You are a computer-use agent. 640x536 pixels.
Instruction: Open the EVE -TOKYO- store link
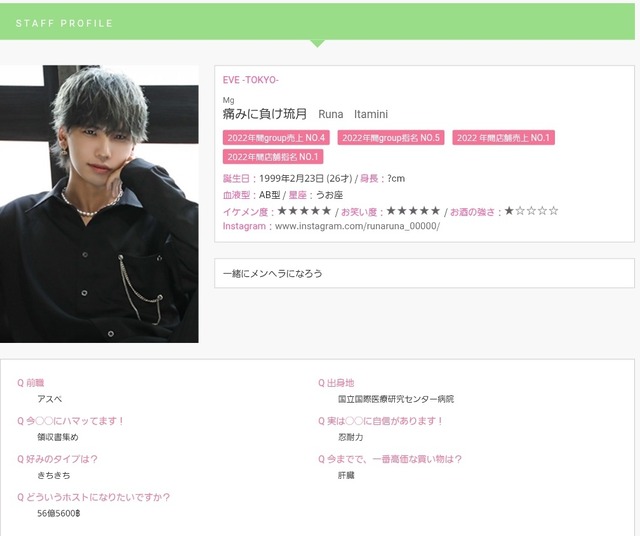pos(250,80)
